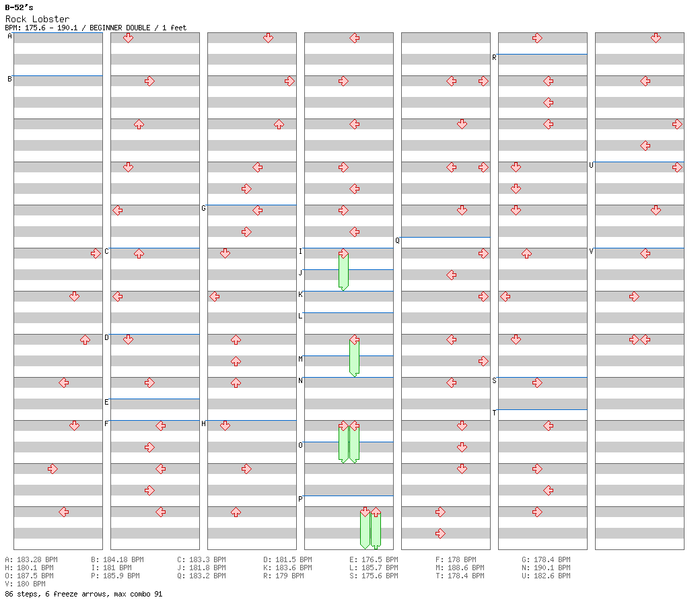Select chart marker letter K

pos(300,295)
